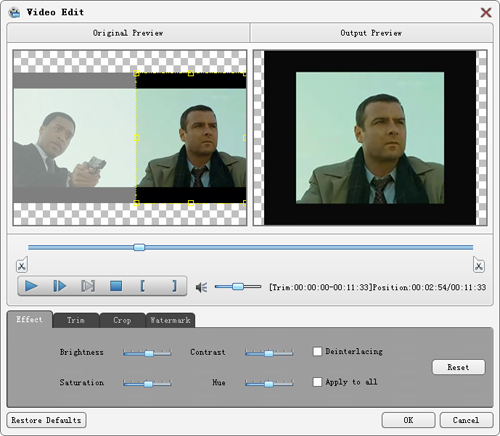Click the Reset button

[458, 367]
